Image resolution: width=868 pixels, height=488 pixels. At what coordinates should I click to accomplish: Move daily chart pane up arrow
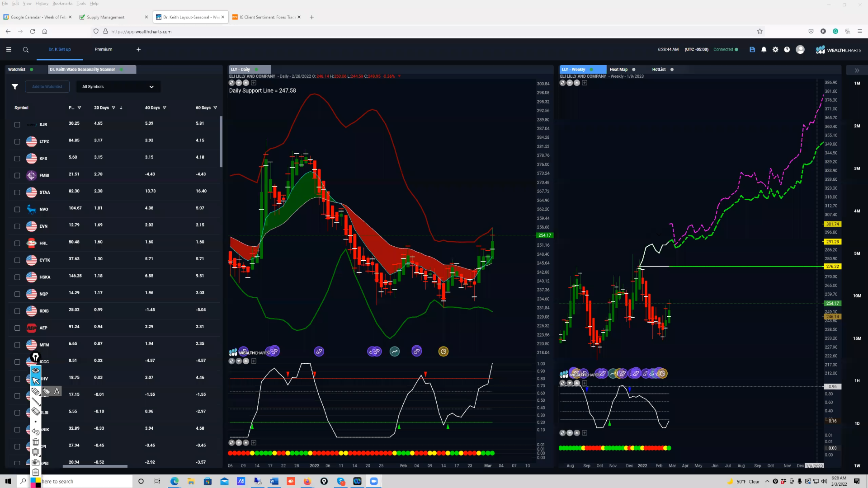click(x=246, y=83)
